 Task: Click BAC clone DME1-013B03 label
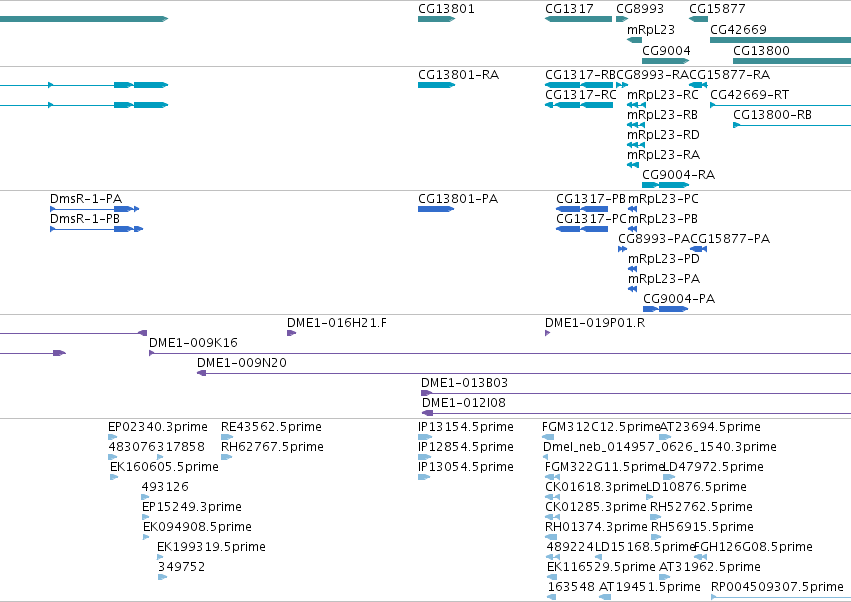pyautogui.click(x=465, y=383)
